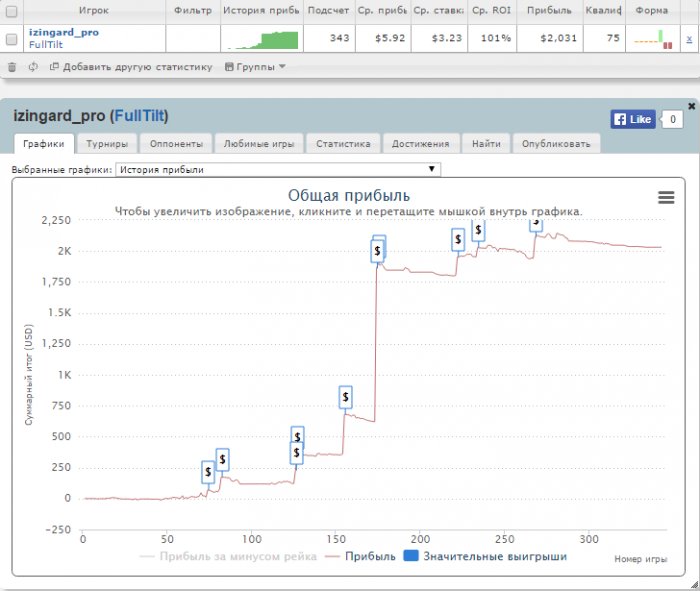Sort by Форма column header
This screenshot has width=700, height=591.
652,11
